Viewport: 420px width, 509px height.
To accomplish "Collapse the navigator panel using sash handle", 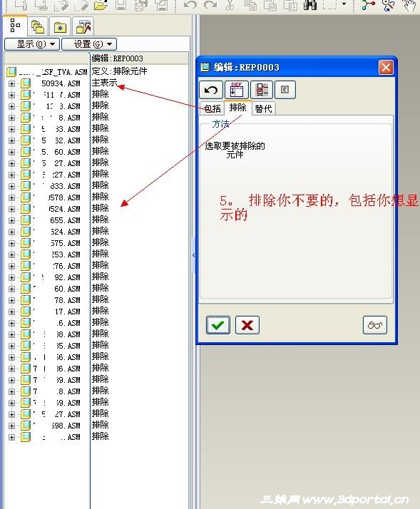I will coord(193,255).
